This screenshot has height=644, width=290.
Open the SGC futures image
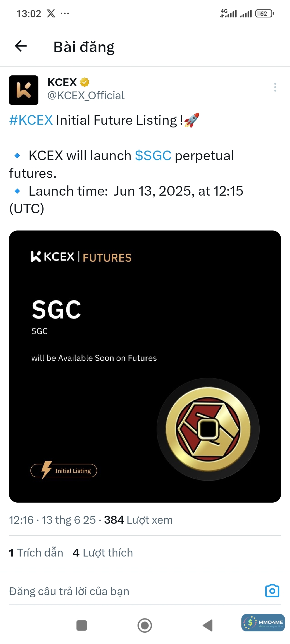[145, 366]
